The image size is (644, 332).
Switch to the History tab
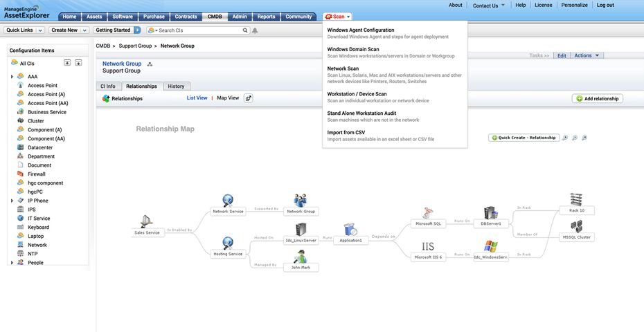point(176,86)
